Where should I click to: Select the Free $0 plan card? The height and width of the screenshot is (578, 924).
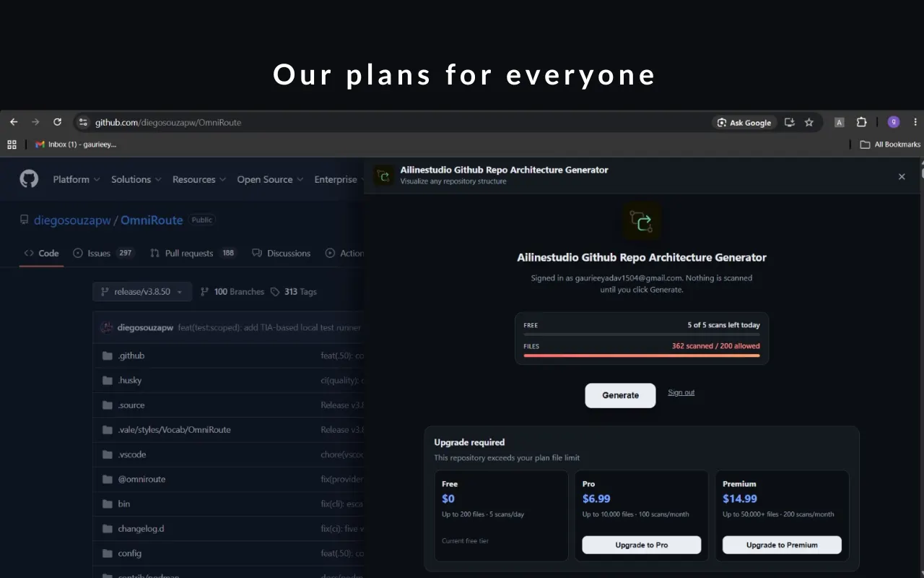501,516
